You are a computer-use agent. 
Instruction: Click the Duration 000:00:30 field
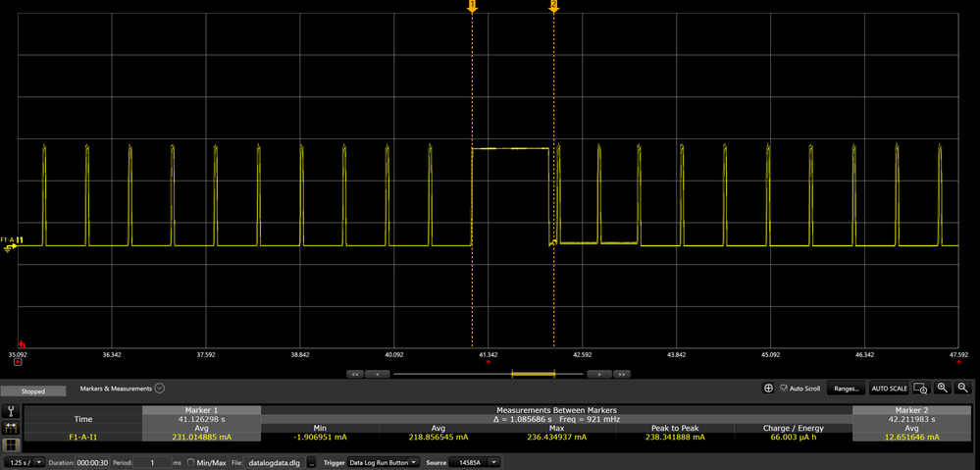click(x=92, y=462)
